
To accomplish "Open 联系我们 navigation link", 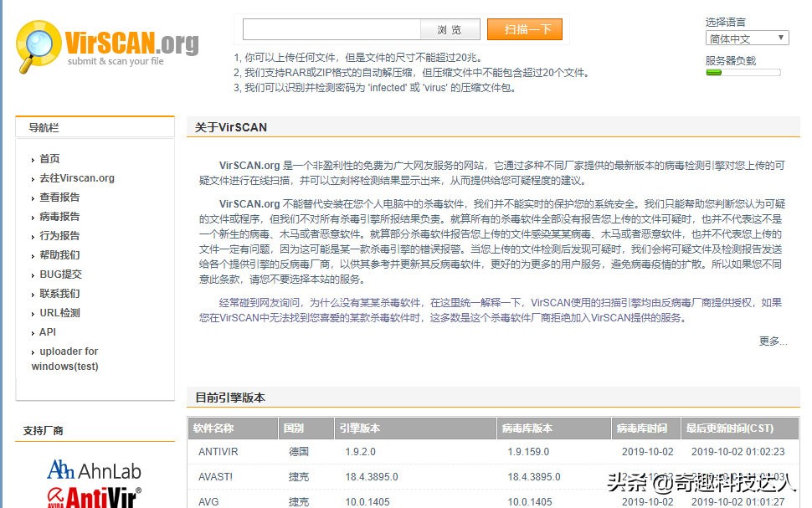I will (x=59, y=294).
